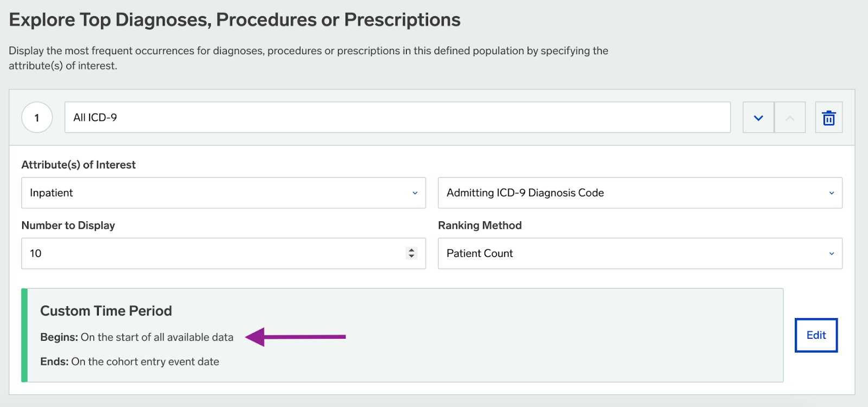Viewport: 868px width, 407px height.
Task: Focus the Number to Display field showing 10
Action: pos(224,254)
